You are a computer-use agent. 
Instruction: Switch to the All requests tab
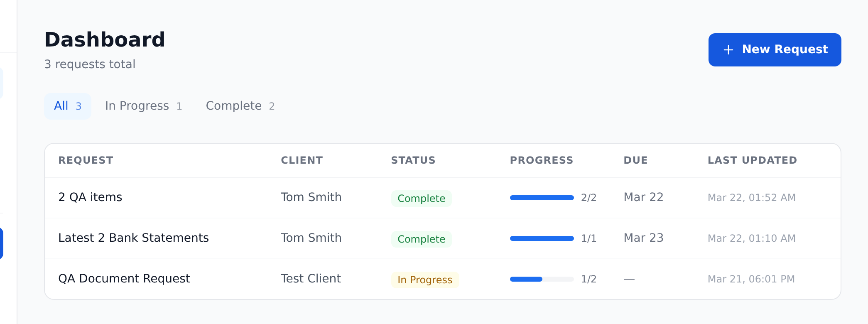67,106
